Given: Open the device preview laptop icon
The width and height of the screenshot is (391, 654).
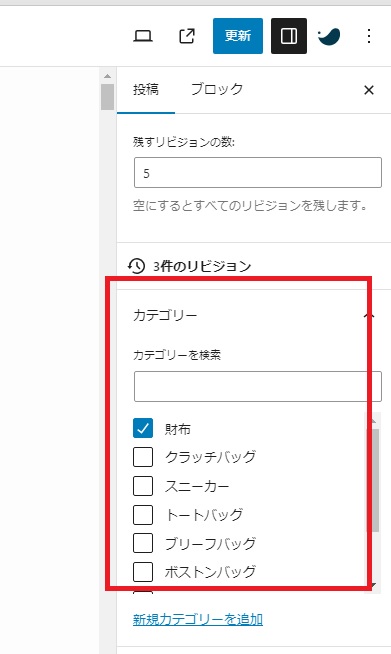Looking at the screenshot, I should 143,36.
